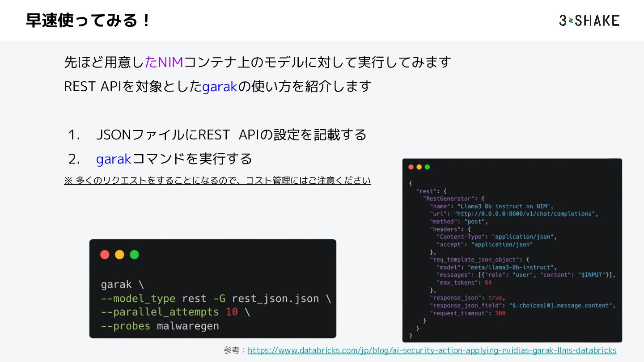Screen dimensions: 644x362
Task: Click the sentence starting 先ほど用意した
Action: 258,62
